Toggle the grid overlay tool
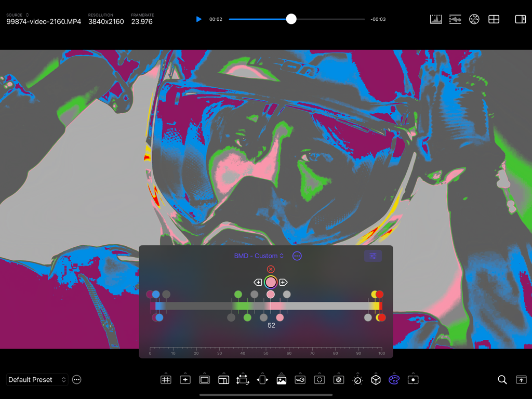Viewport: 532px width, 399px height. click(x=166, y=380)
